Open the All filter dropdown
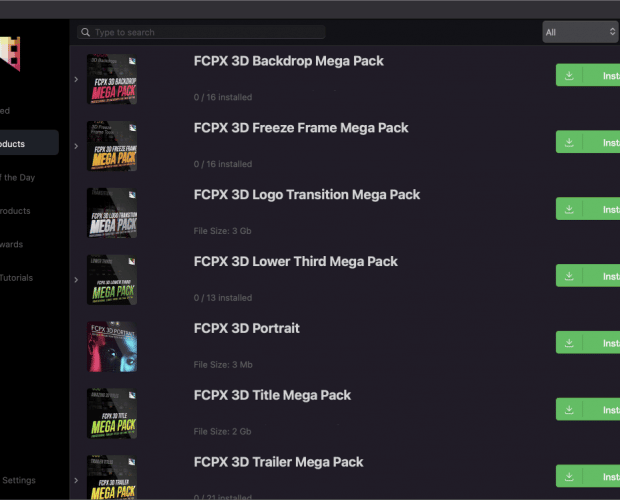 pyautogui.click(x=580, y=32)
